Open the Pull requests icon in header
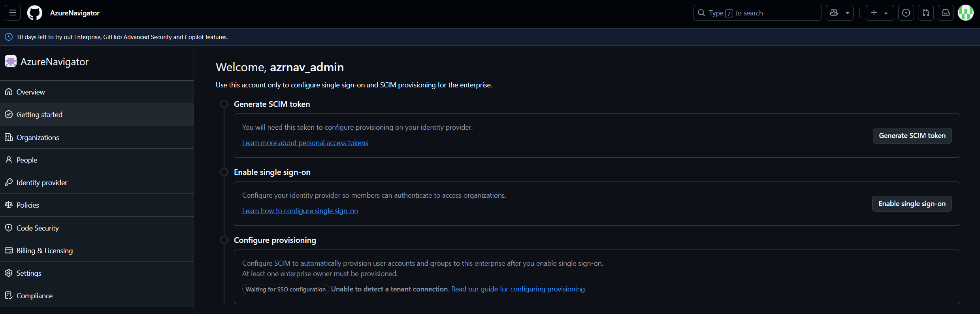The image size is (980, 314). [926, 13]
